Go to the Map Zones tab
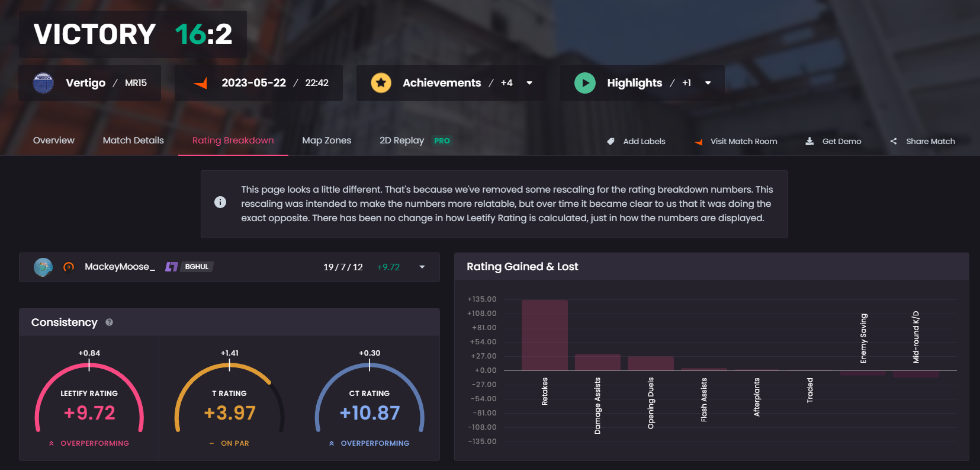The image size is (980, 470). (326, 140)
